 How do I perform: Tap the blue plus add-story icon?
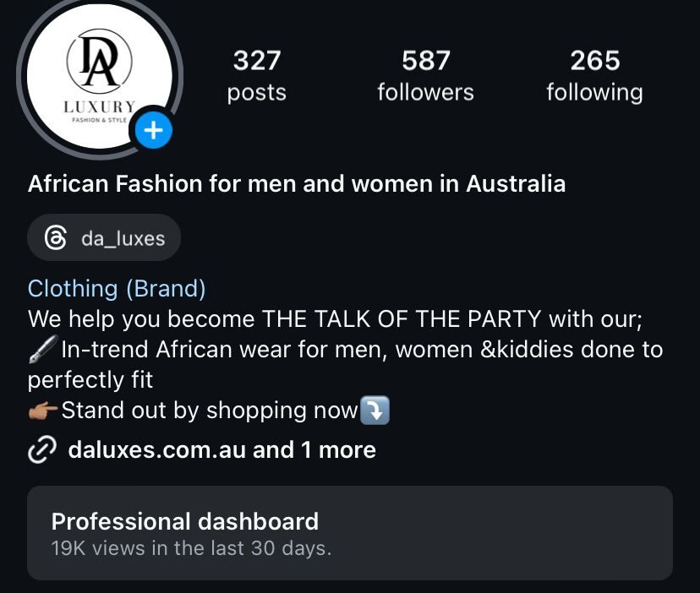pyautogui.click(x=153, y=132)
